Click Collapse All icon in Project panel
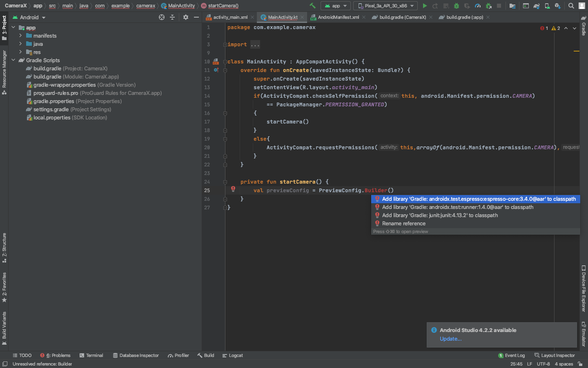Screen dimensions: 588x368 pyautogui.click(x=172, y=17)
